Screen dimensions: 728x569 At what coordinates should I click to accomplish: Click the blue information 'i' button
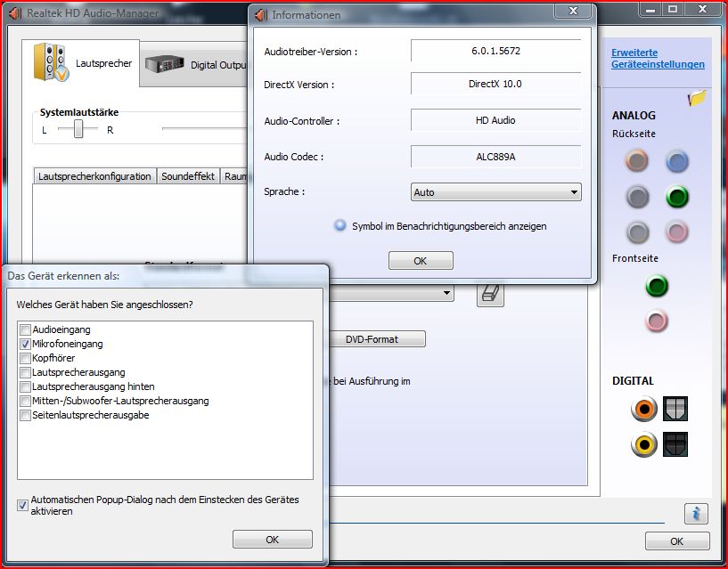coord(696,514)
